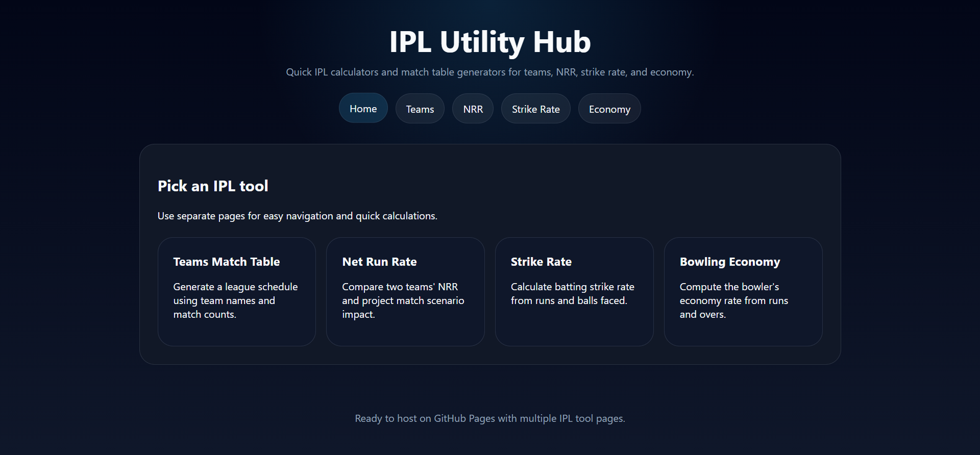This screenshot has height=455, width=980.
Task: Select the Strike Rate nav pill
Action: (x=535, y=109)
